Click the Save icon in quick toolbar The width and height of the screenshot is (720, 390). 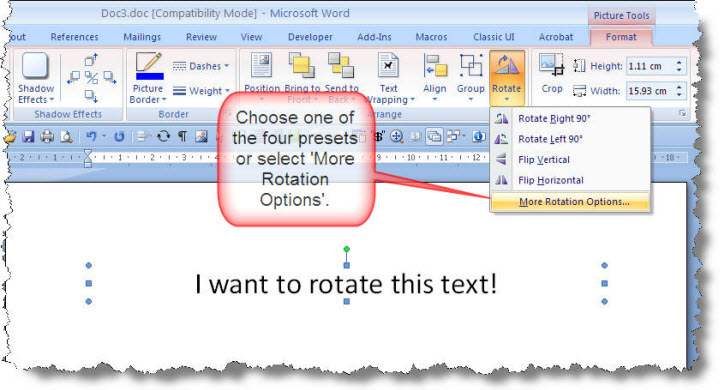[28, 136]
